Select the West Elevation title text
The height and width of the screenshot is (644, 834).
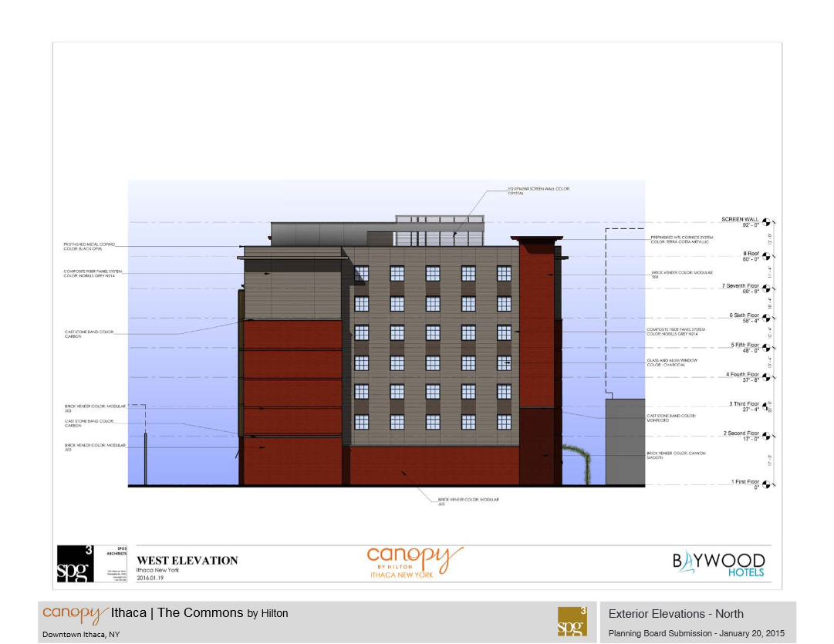[187, 561]
